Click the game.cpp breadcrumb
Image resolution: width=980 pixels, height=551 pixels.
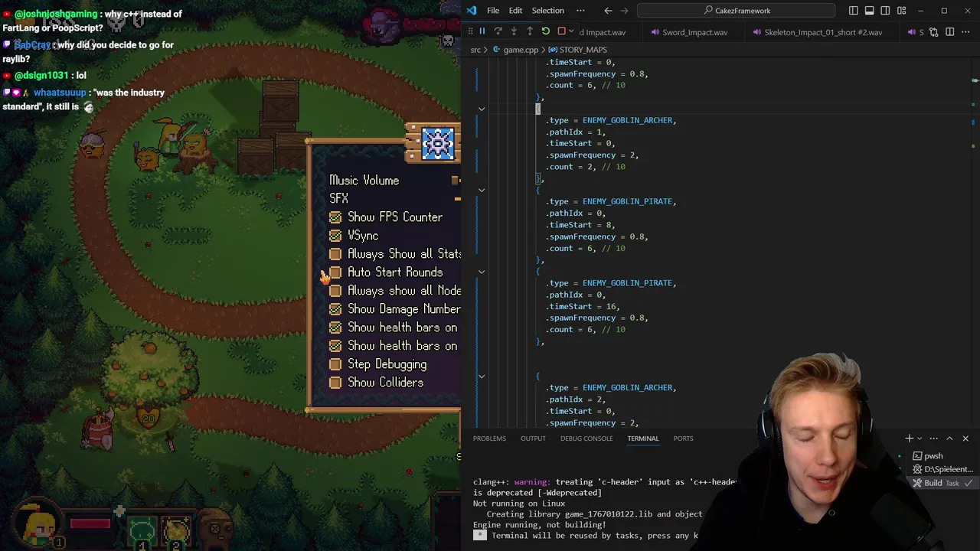pos(515,50)
